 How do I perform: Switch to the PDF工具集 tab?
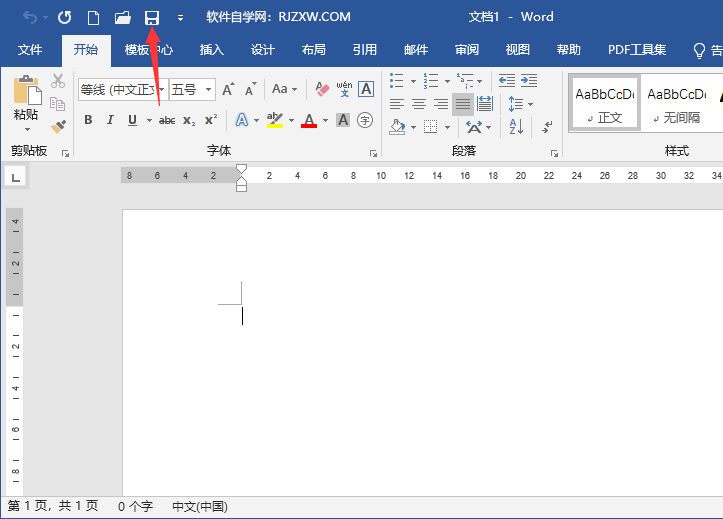pyautogui.click(x=637, y=50)
